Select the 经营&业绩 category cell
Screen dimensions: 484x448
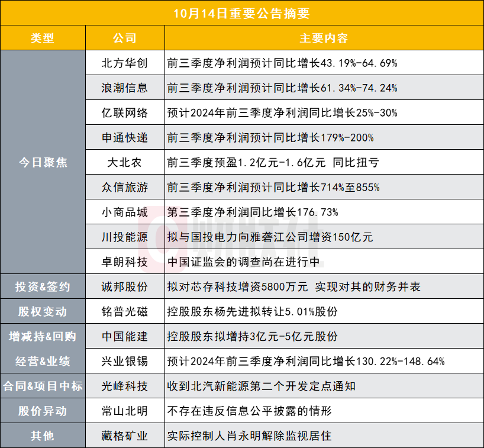click(43, 361)
